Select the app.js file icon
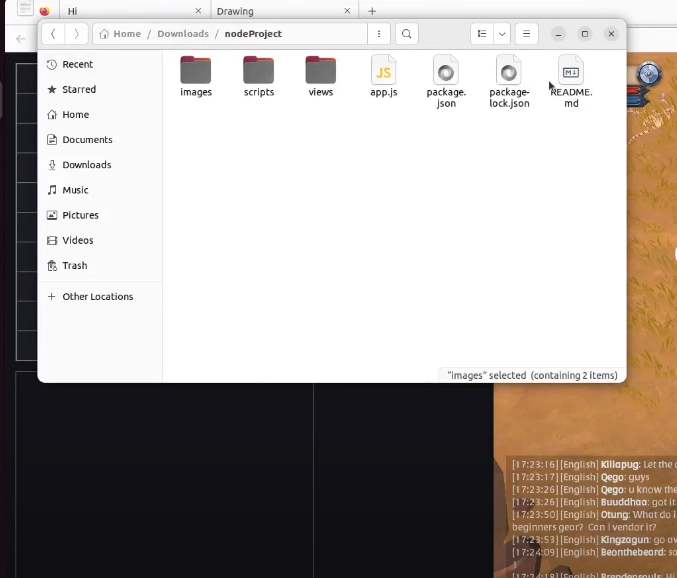This screenshot has width=677, height=578. (384, 71)
